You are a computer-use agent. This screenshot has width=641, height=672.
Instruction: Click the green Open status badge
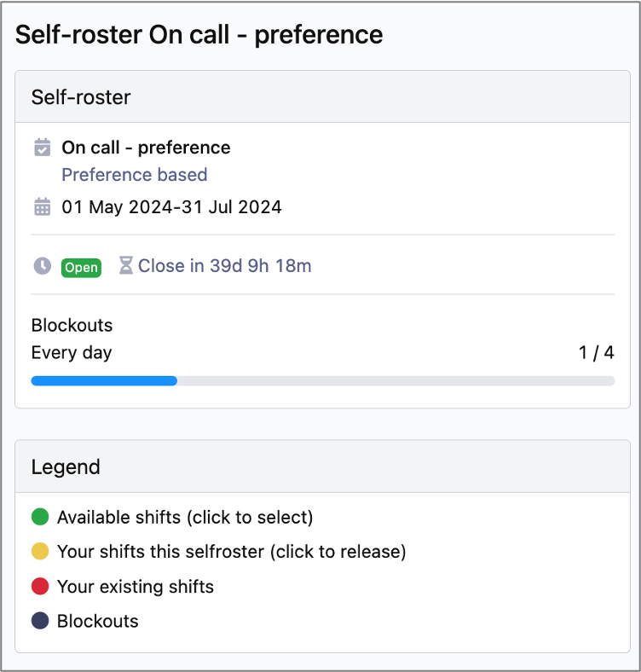coord(82,268)
